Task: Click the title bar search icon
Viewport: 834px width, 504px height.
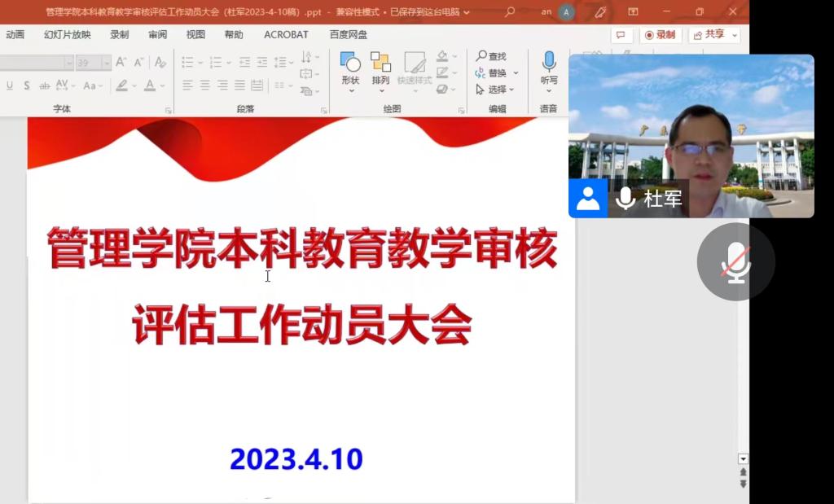Action: (x=510, y=12)
